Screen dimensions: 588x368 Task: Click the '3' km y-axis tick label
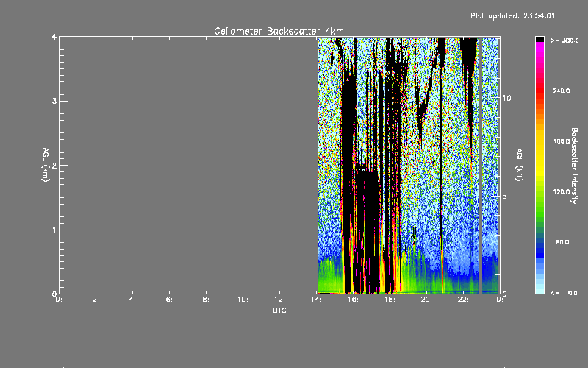[x=54, y=101]
